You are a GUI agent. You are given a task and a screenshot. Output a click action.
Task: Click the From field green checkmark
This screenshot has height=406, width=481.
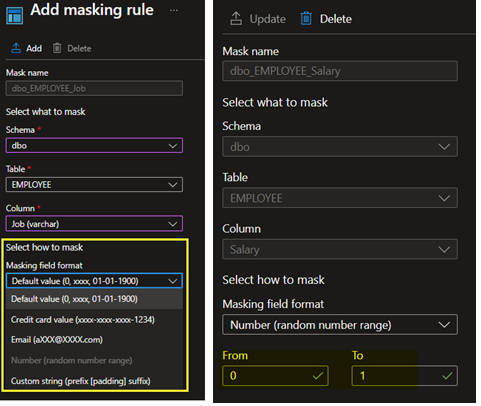tap(318, 376)
